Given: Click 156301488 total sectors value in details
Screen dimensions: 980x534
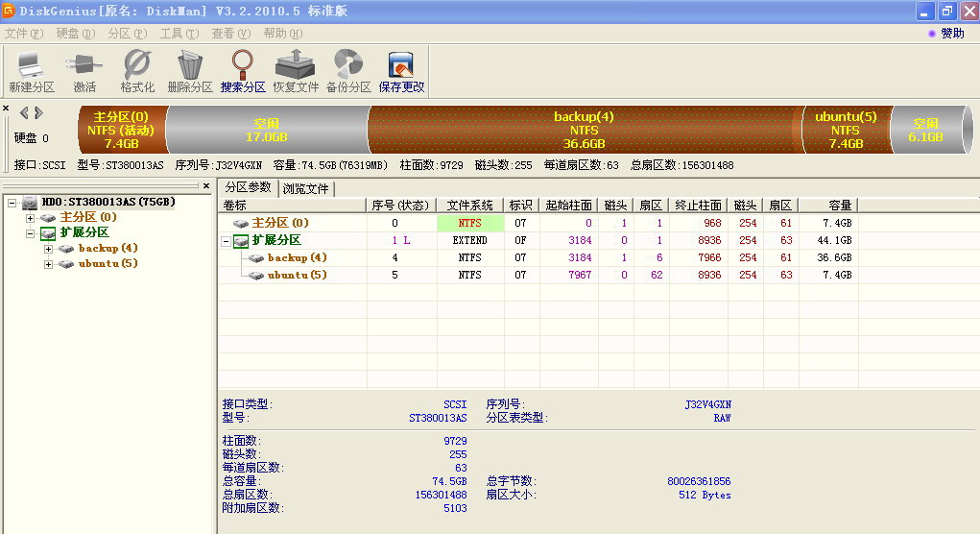Looking at the screenshot, I should [442, 495].
